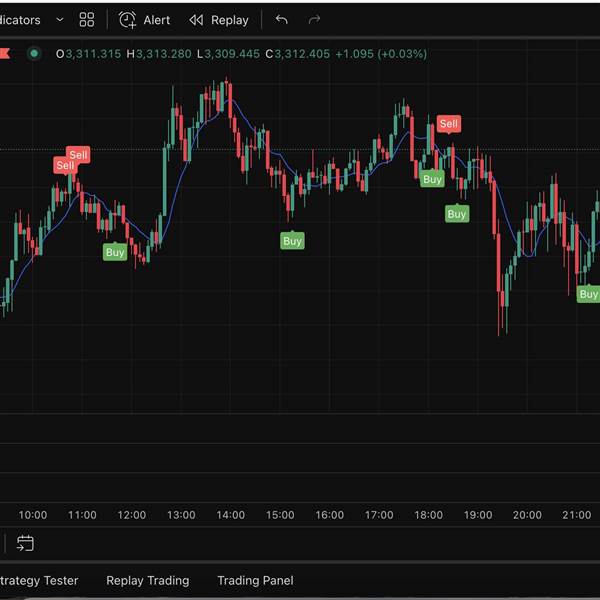Click the low price value L3,309.445
Screen dimensions: 600x600
228,54
